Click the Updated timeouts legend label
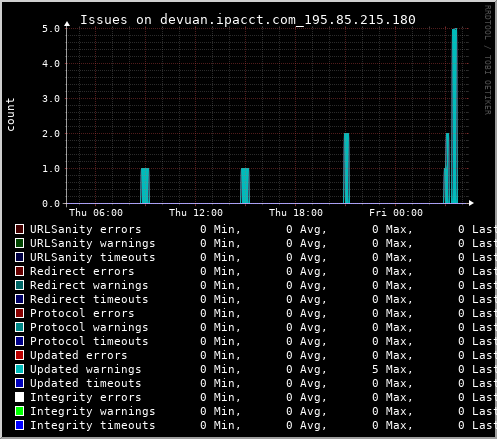Image resolution: width=497 pixels, height=439 pixels. click(x=86, y=383)
